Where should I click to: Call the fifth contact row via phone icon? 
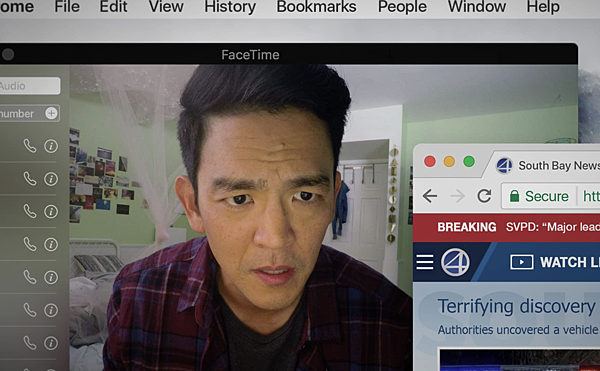[x=30, y=277]
